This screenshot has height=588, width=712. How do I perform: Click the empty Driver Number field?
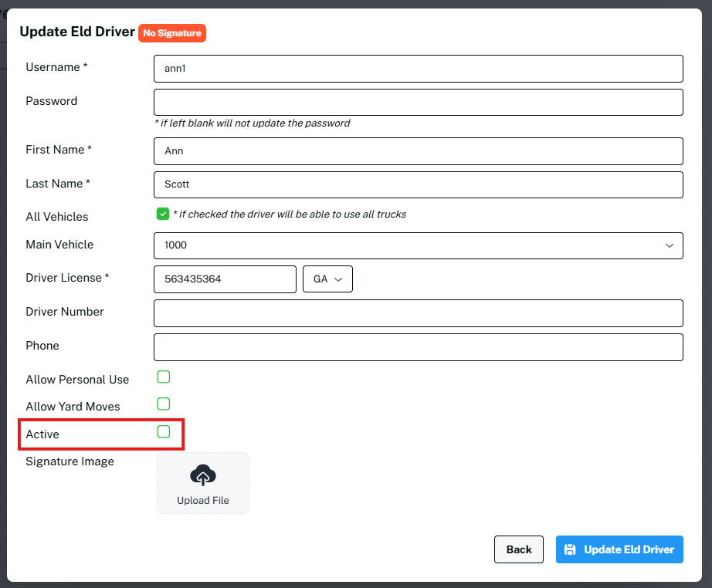418,313
